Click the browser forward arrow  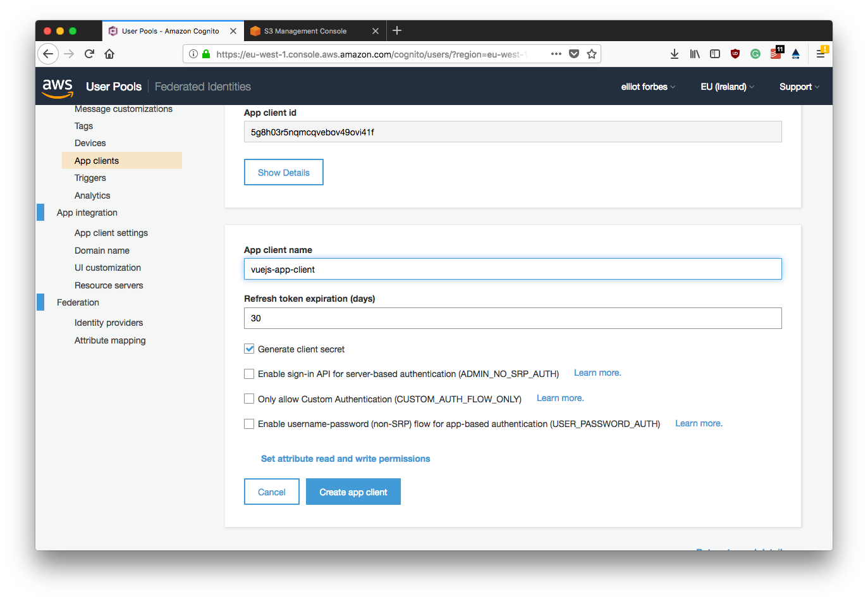(69, 54)
